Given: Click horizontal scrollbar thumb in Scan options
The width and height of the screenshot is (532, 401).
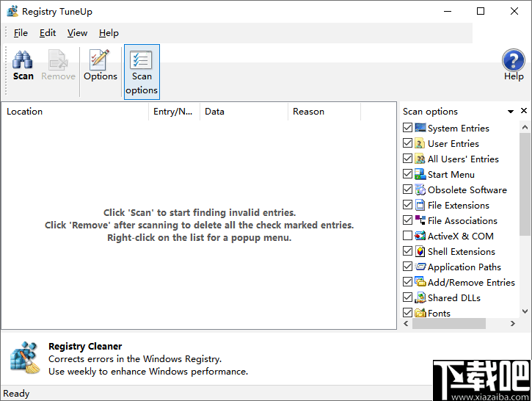Looking at the screenshot, I should [449, 324].
